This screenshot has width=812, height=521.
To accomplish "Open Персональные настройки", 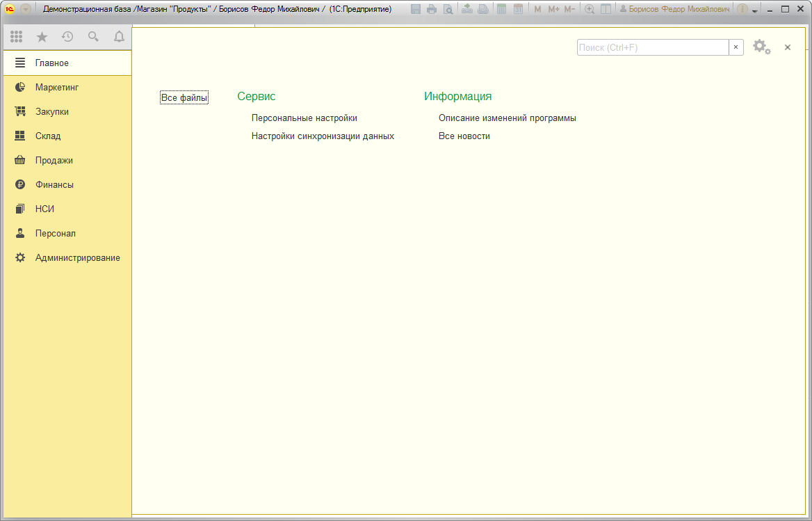I will (304, 118).
